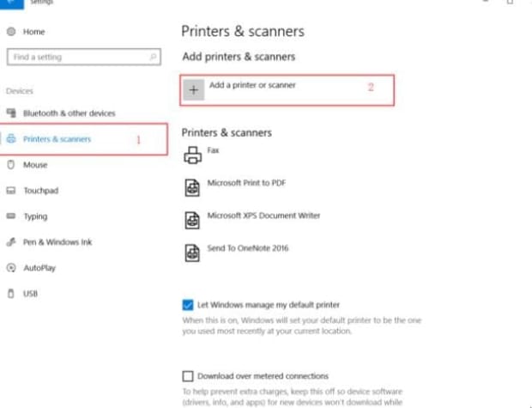Screen dimensions: 532x408
Task: Select the Fax printer icon
Action: pos(193,155)
